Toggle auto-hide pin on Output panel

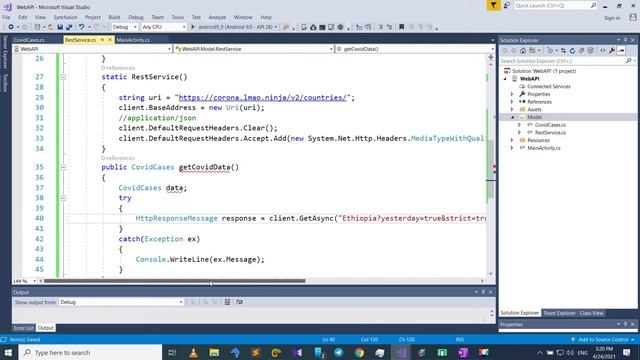point(483,292)
